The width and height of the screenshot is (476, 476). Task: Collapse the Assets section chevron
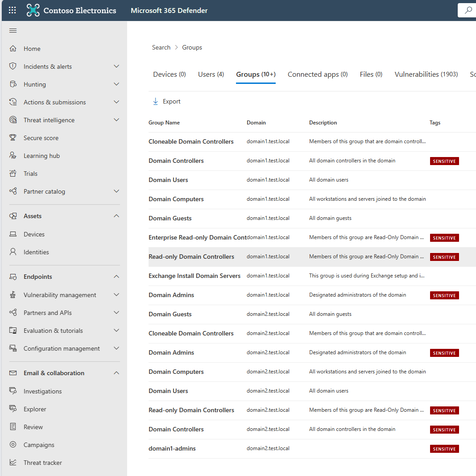coord(116,216)
